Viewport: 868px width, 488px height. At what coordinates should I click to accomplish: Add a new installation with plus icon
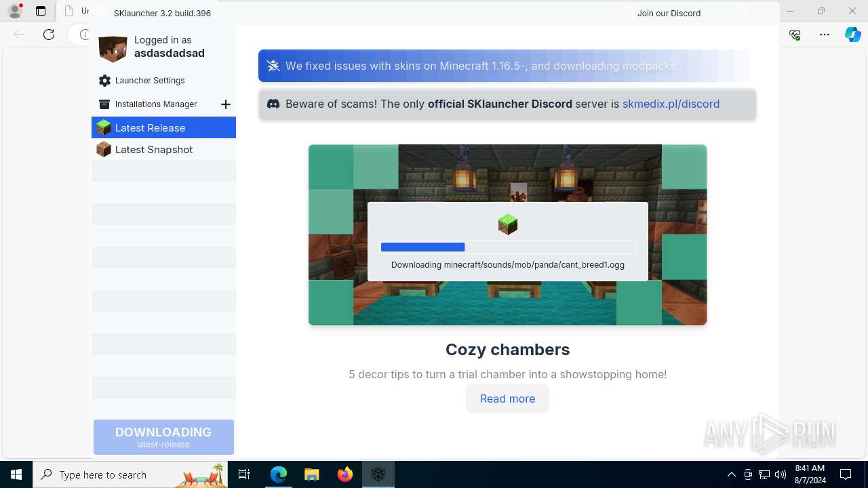pyautogui.click(x=226, y=104)
